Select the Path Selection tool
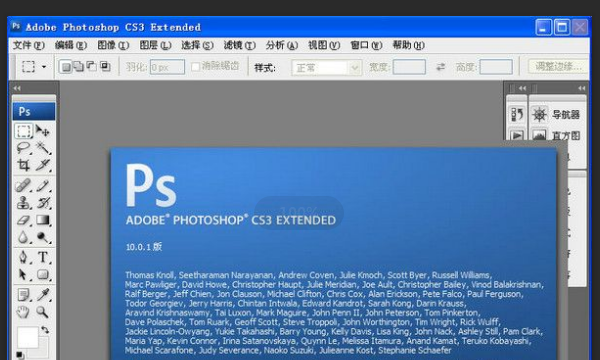The width and height of the screenshot is (600, 360). (23, 274)
